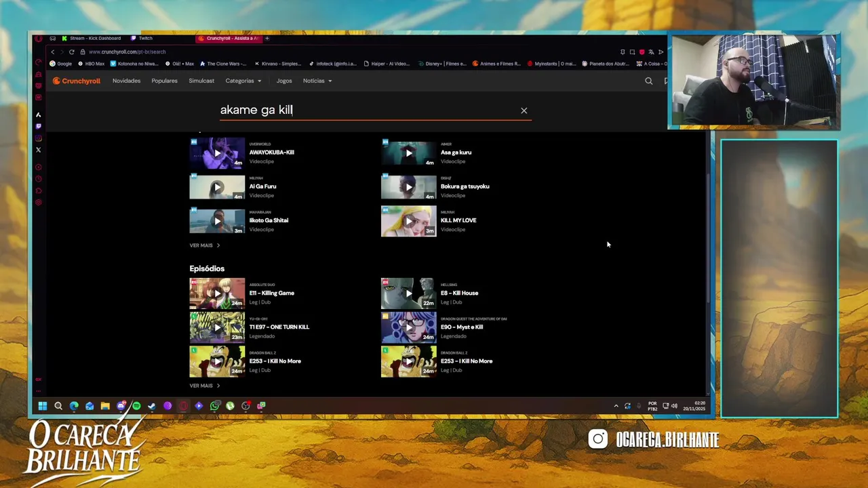
Task: Click the Opera menu logo
Action: [x=39, y=38]
